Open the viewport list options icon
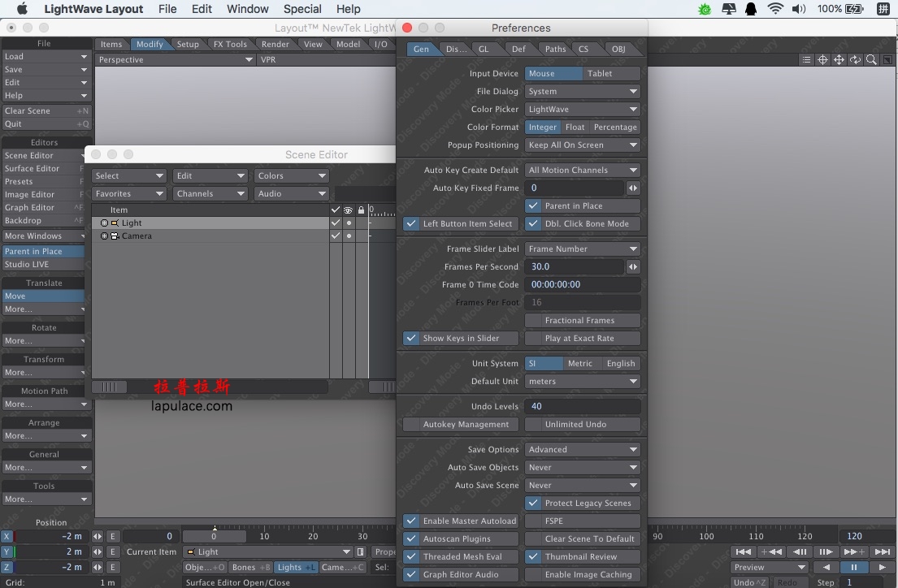 point(806,59)
